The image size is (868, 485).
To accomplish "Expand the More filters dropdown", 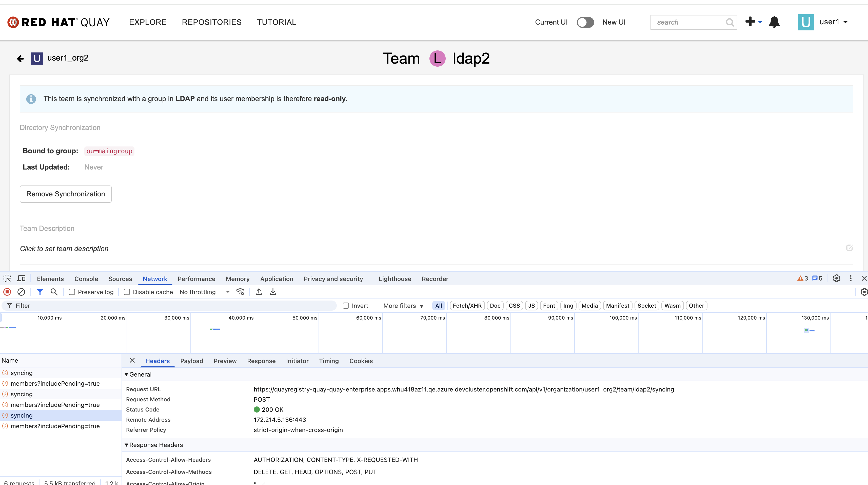I will pyautogui.click(x=403, y=306).
